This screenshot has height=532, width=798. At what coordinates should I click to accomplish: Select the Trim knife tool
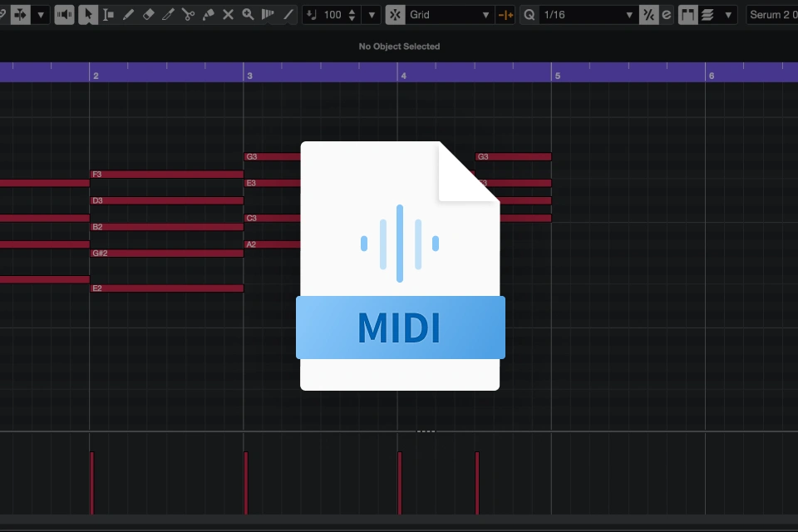point(168,15)
